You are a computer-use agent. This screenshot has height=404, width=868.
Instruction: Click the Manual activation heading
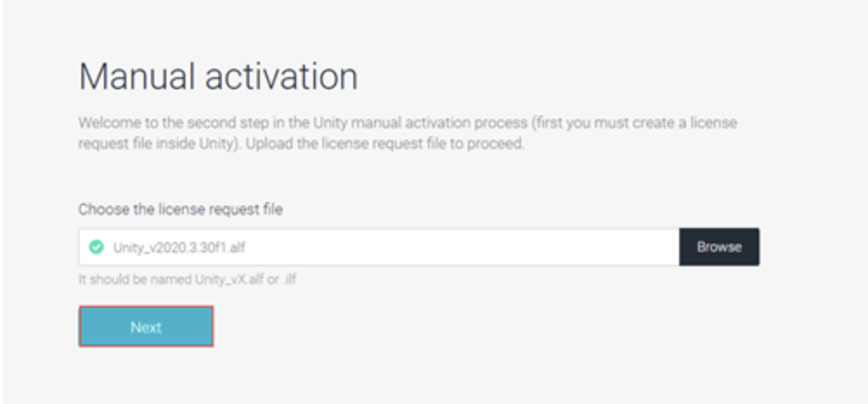point(218,76)
